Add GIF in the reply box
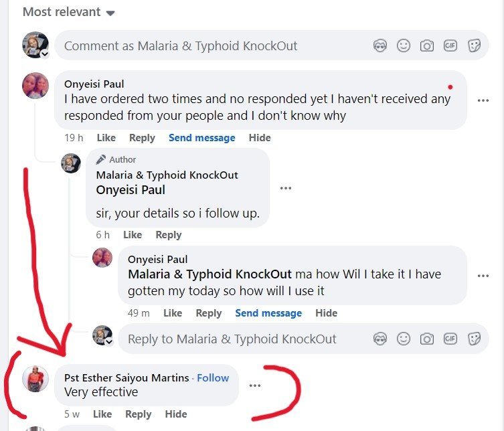This screenshot has width=504, height=431. 450,339
